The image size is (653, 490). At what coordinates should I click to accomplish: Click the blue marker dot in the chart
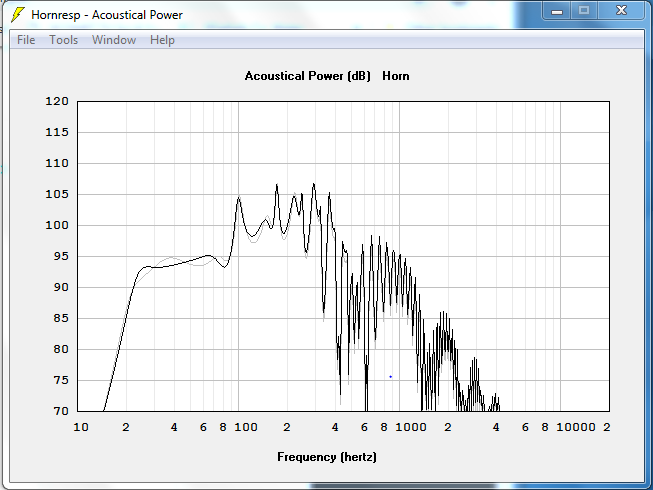click(x=391, y=377)
